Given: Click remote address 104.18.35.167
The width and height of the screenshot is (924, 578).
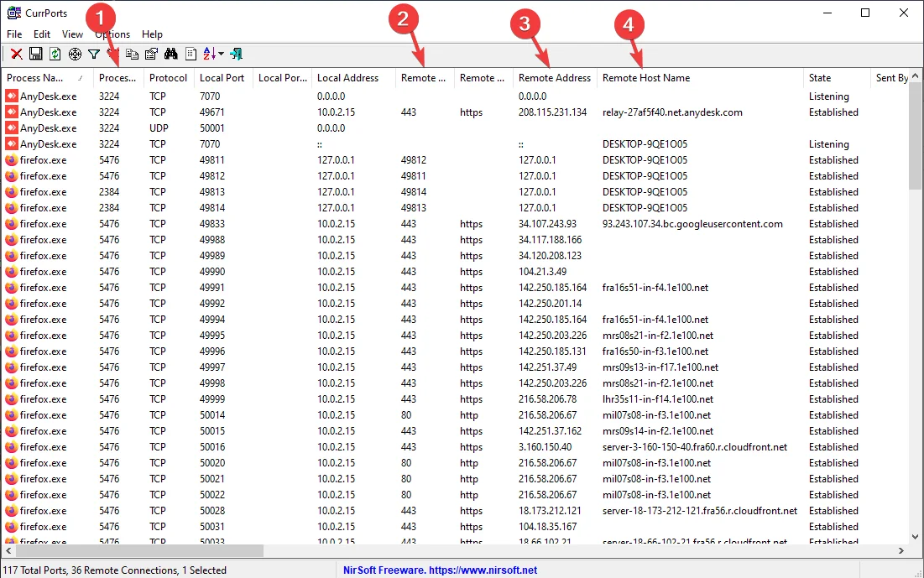Looking at the screenshot, I should [548, 527].
